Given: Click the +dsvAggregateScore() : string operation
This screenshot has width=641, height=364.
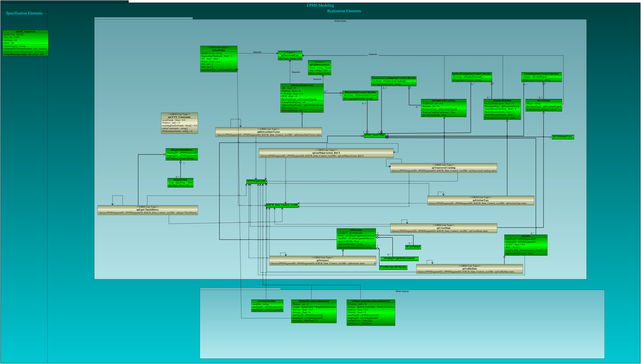Looking at the screenshot, I should point(357,98).
